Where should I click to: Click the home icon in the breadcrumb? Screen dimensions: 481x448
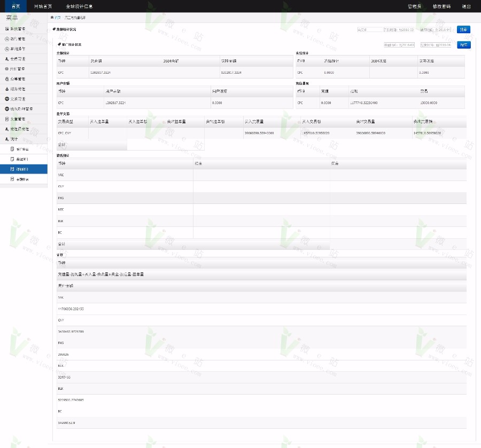click(52, 18)
